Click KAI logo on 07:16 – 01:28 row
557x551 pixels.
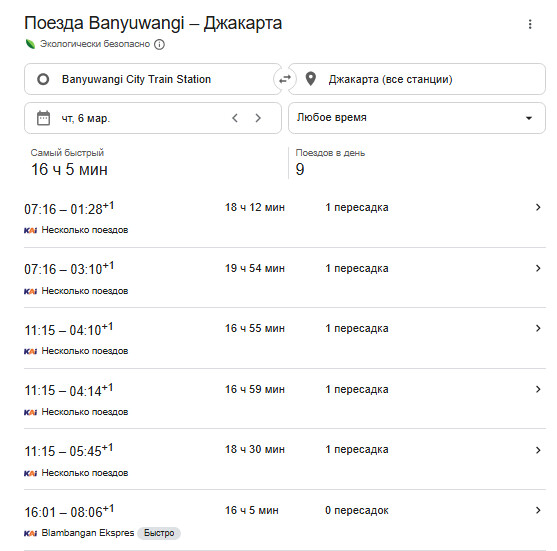31,231
